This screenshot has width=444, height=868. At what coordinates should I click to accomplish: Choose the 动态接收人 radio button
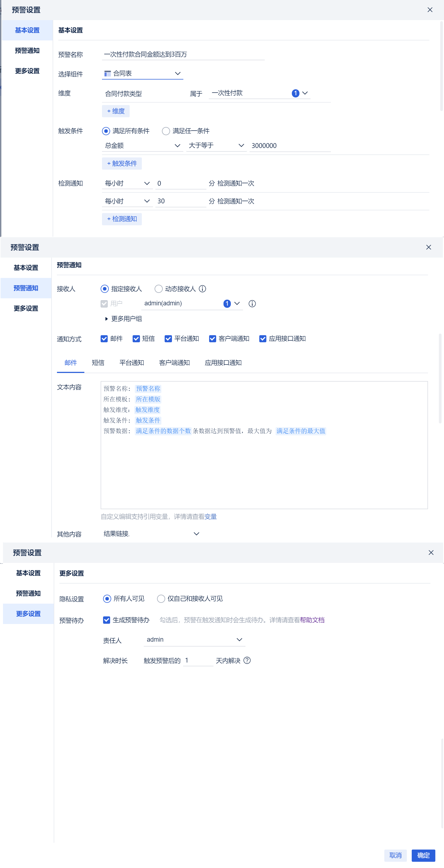[x=159, y=289]
